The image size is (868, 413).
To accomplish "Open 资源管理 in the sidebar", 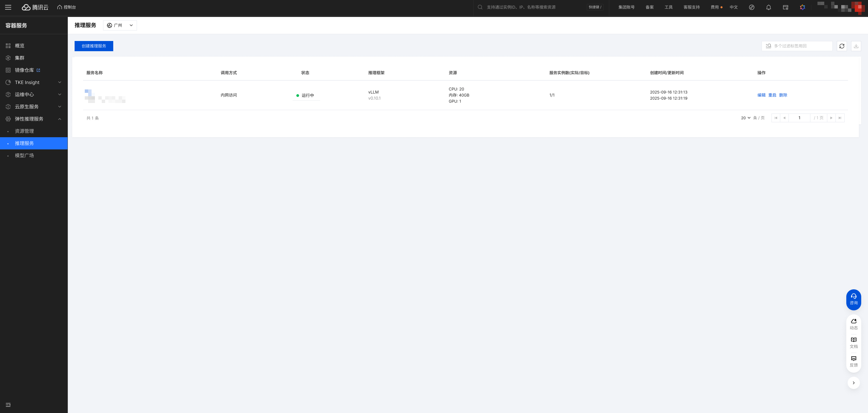I will click(24, 131).
